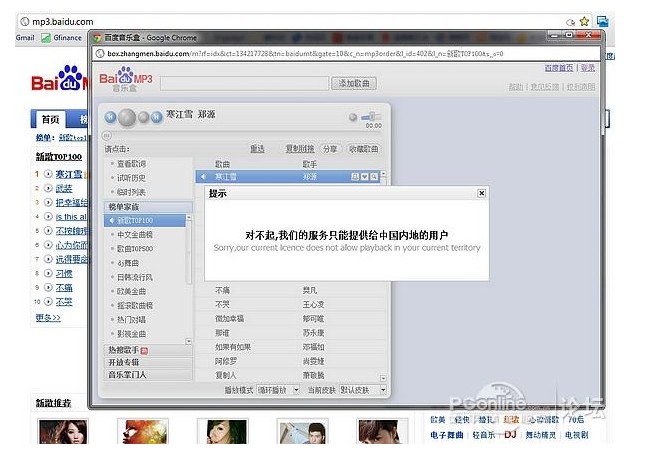Adjust the volume slider above the 00:00 timer

point(371,117)
